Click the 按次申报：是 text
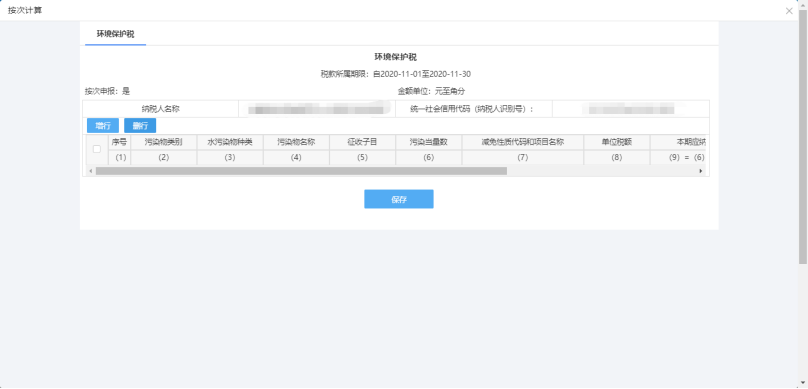 (x=108, y=91)
